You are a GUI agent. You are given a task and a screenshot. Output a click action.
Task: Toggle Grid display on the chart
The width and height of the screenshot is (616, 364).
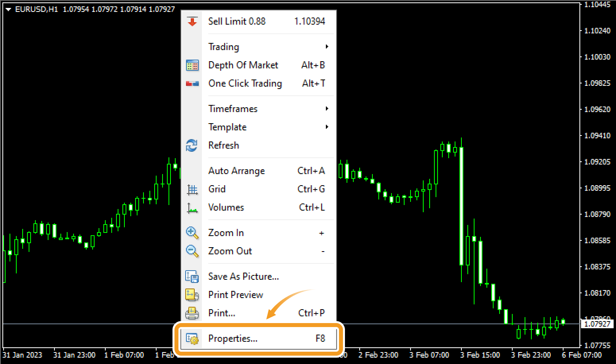coord(217,189)
